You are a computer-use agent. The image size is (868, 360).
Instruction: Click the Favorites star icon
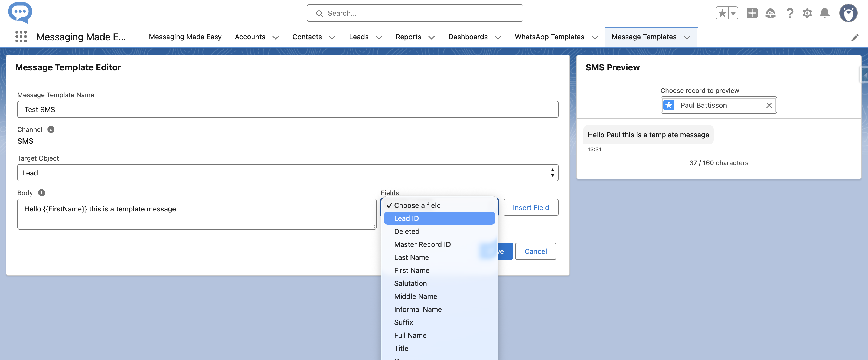pos(722,13)
